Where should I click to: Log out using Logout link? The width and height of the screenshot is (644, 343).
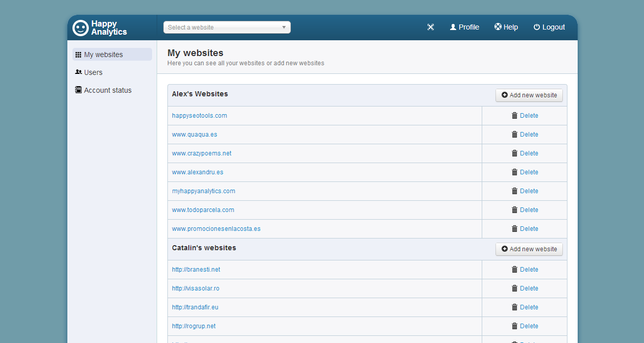pos(549,28)
